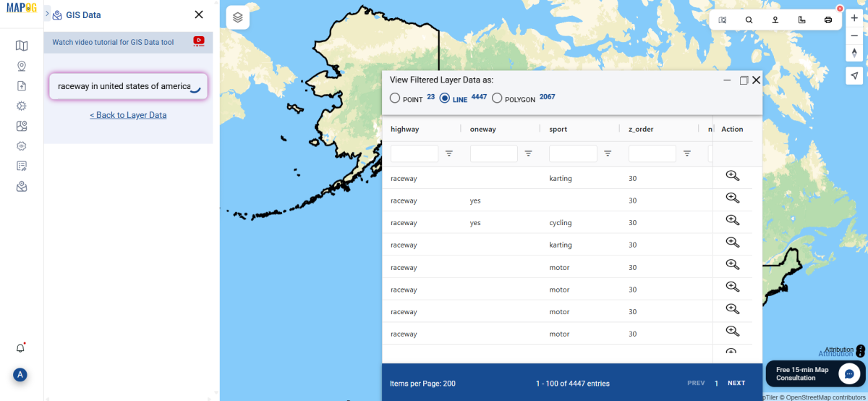Zoom to the first karting raceway row

pyautogui.click(x=732, y=176)
